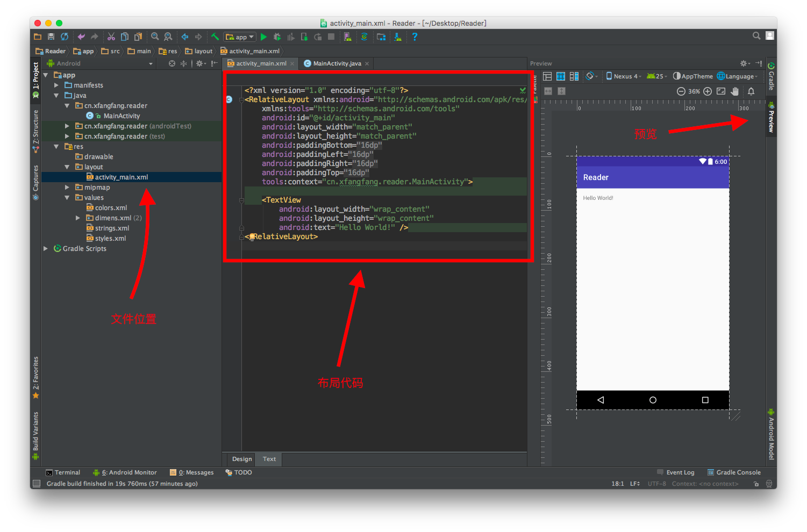807x532 pixels.
Task: Click the Project Structure toolbar icon
Action: tap(381, 37)
